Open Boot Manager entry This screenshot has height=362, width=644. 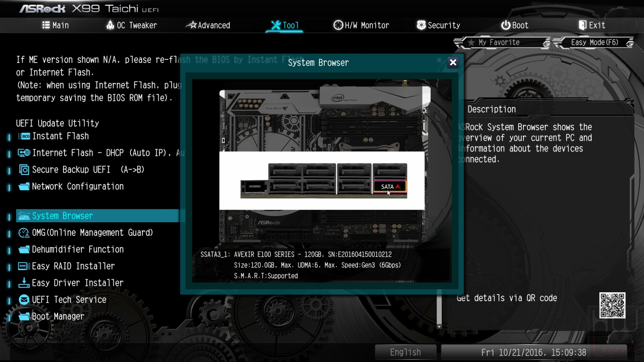58,316
